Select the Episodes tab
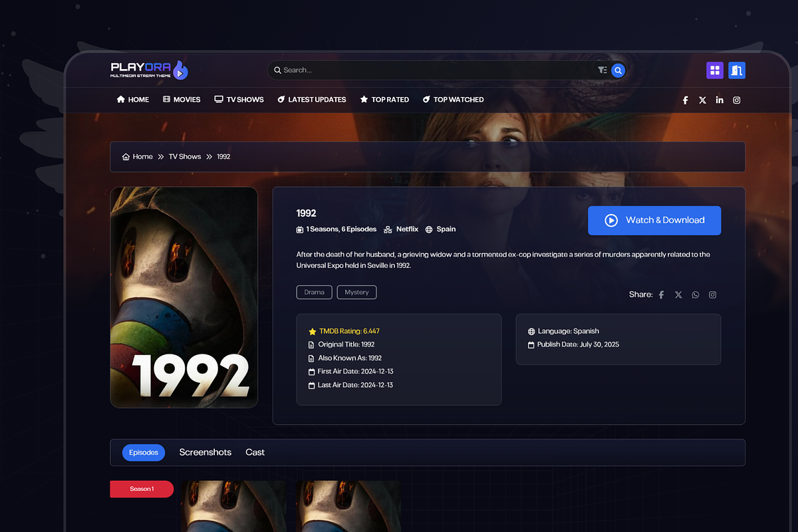This screenshot has height=532, width=798. point(144,452)
